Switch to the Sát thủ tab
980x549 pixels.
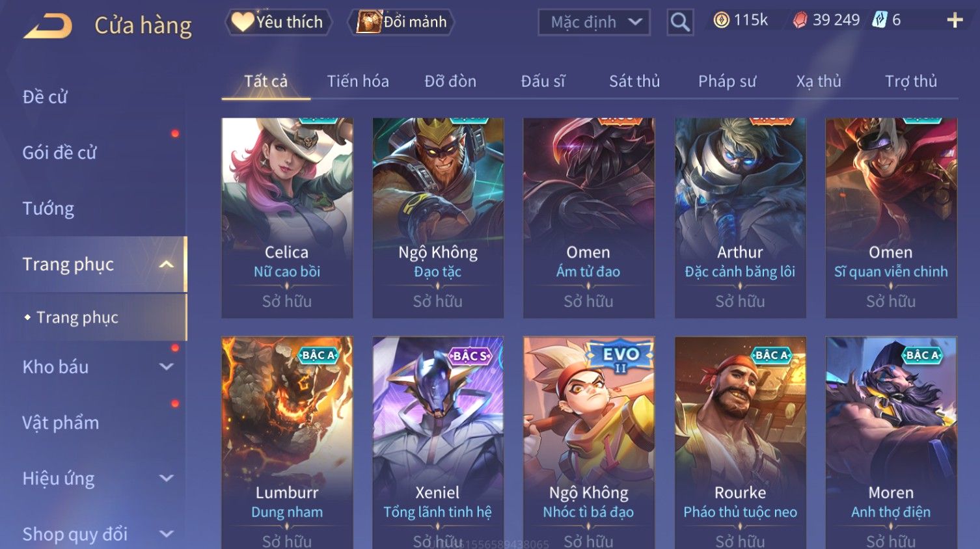(x=634, y=81)
